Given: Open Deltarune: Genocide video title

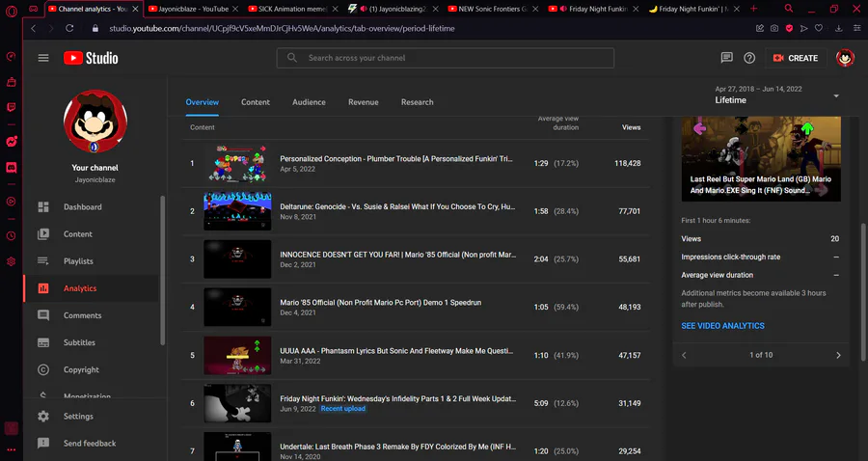Looking at the screenshot, I should (x=397, y=206).
